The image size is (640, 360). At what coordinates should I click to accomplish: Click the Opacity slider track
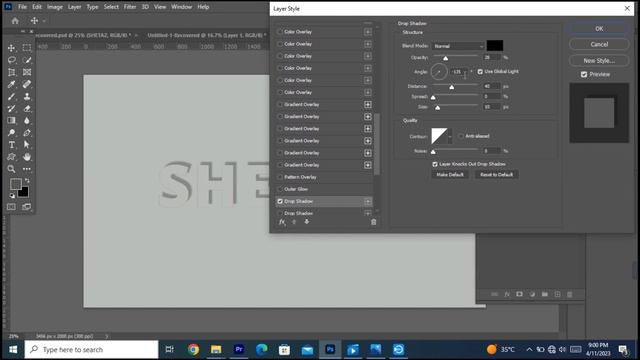(x=456, y=56)
